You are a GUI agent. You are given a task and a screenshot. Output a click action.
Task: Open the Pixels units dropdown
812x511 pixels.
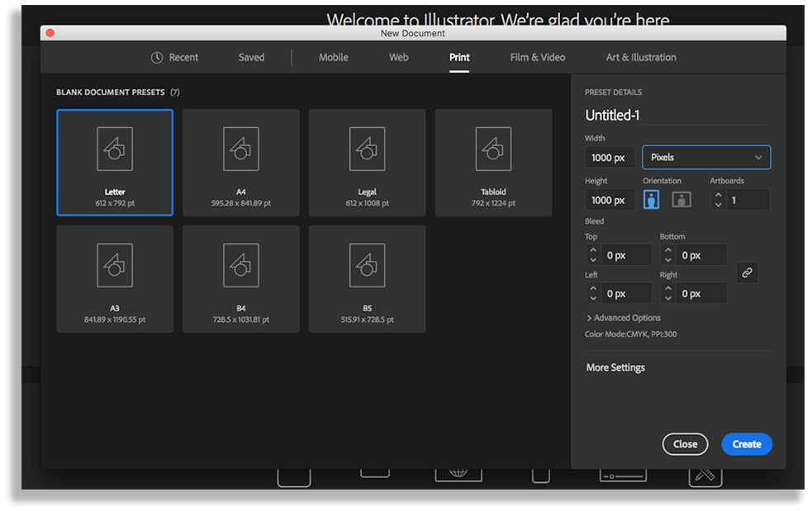click(706, 158)
